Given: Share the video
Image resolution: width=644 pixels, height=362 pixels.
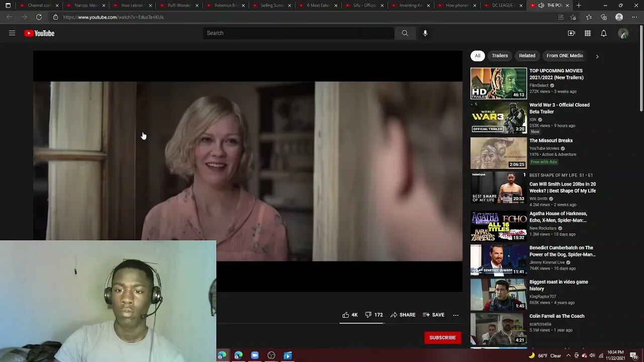Looking at the screenshot, I should pyautogui.click(x=403, y=315).
